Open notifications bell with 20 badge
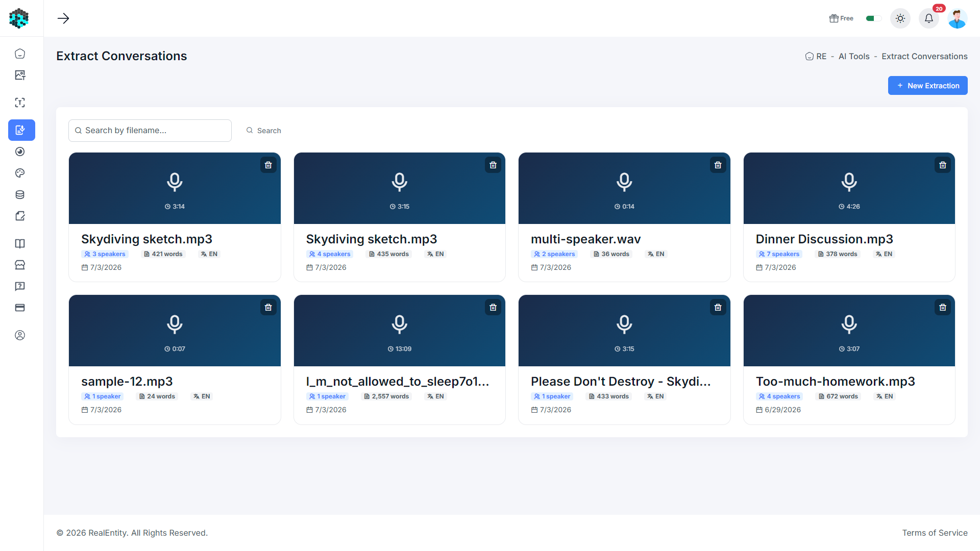 click(x=929, y=18)
